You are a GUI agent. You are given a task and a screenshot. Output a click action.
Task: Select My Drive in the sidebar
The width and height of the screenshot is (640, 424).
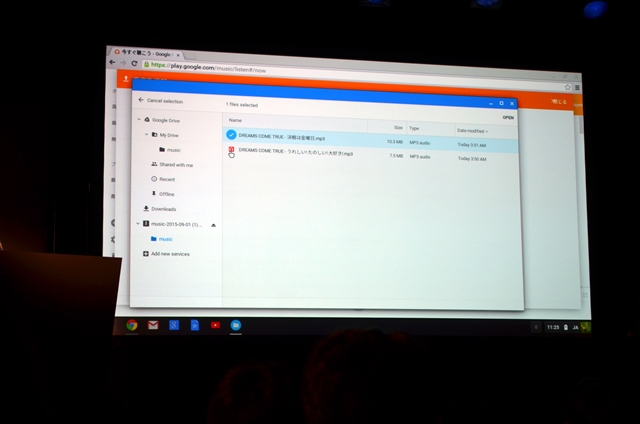click(x=169, y=135)
